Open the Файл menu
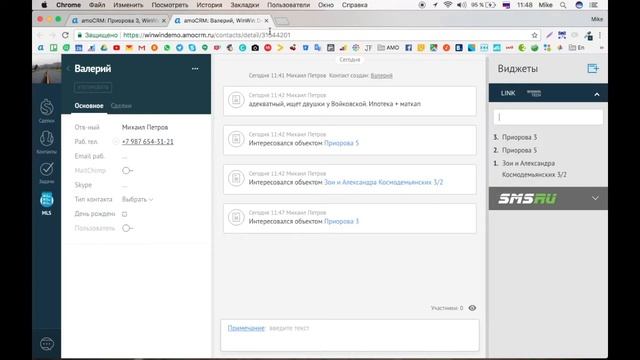This screenshot has width=640, height=360. (x=97, y=5)
